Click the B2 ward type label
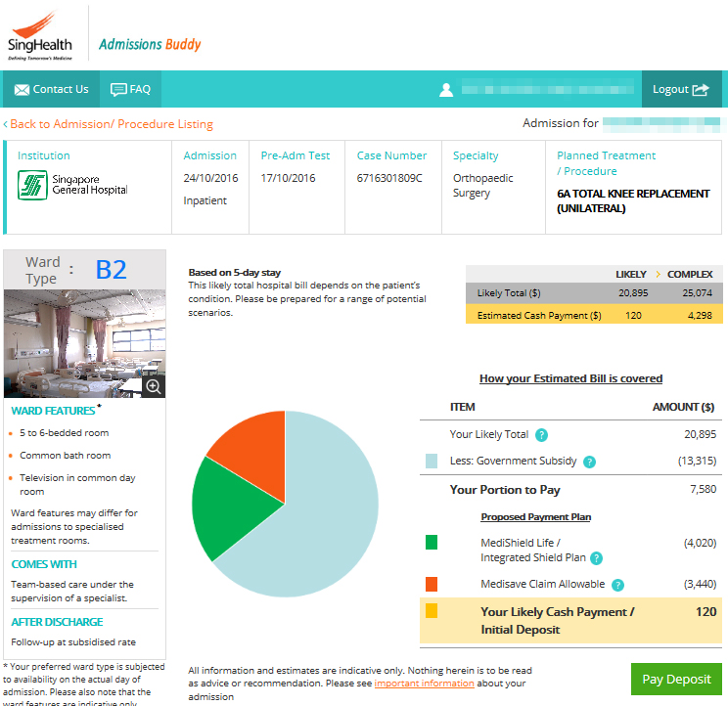The width and height of the screenshot is (728, 706). click(111, 270)
